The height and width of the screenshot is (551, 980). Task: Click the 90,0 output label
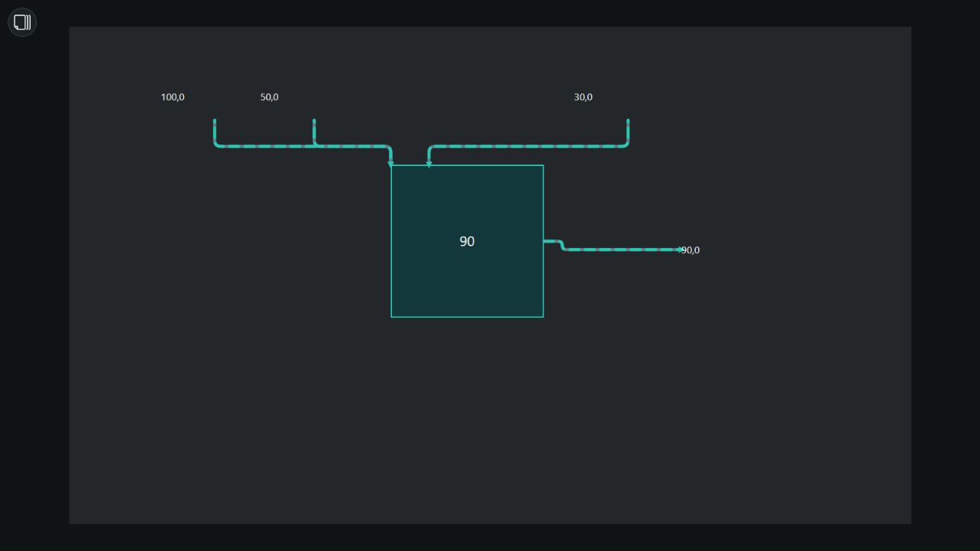[691, 250]
